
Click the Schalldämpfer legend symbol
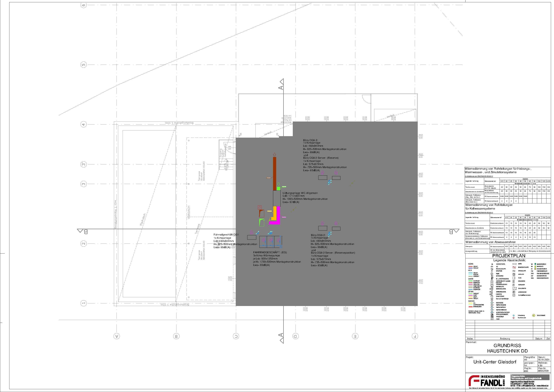pos(515,288)
